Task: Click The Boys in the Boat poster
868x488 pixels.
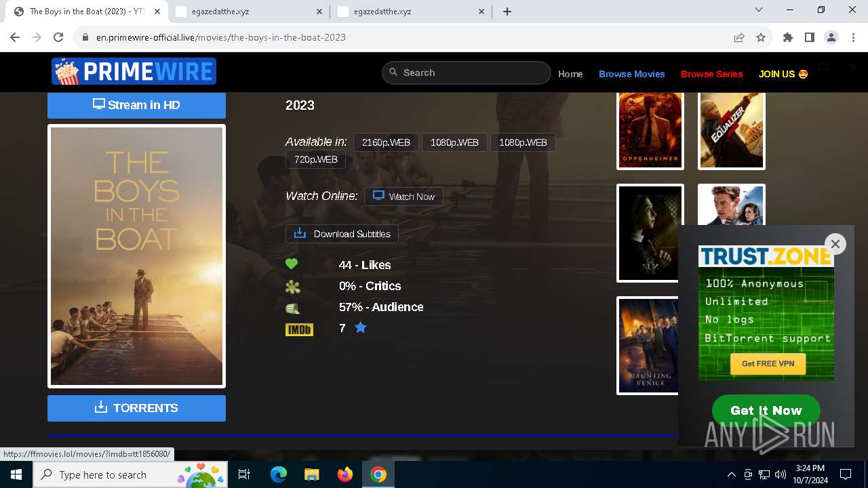Action: click(x=136, y=256)
